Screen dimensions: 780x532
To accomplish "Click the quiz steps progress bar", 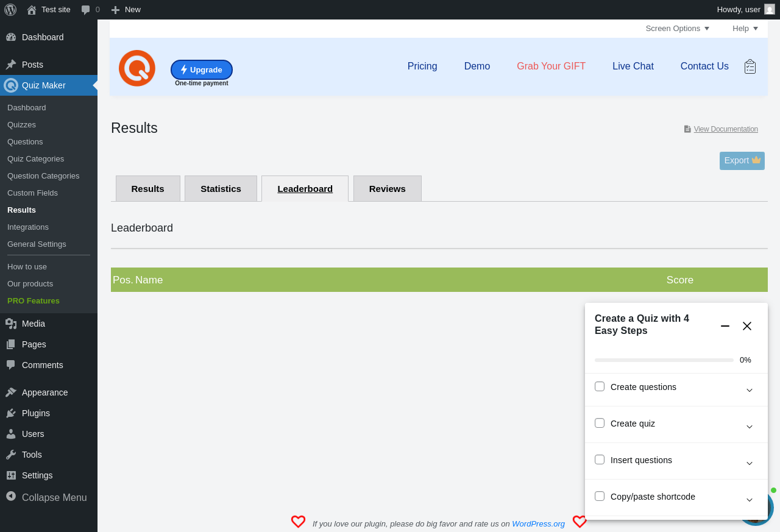I will click(x=664, y=360).
